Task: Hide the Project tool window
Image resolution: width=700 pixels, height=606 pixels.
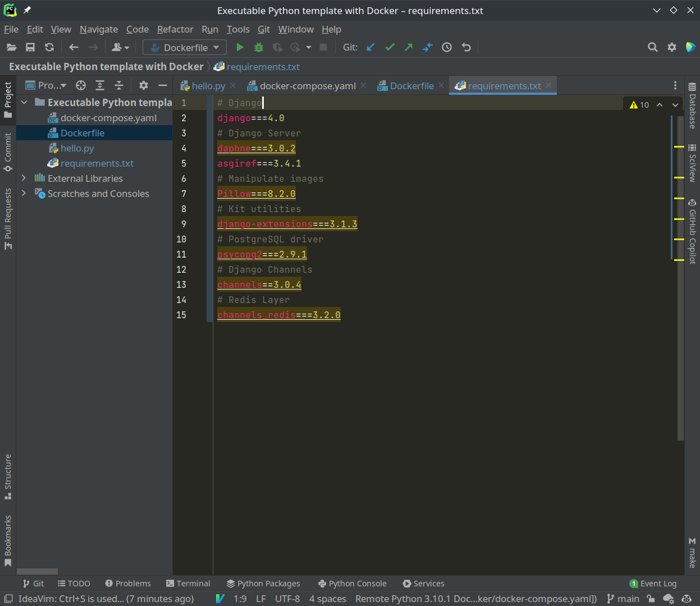Action: point(163,85)
